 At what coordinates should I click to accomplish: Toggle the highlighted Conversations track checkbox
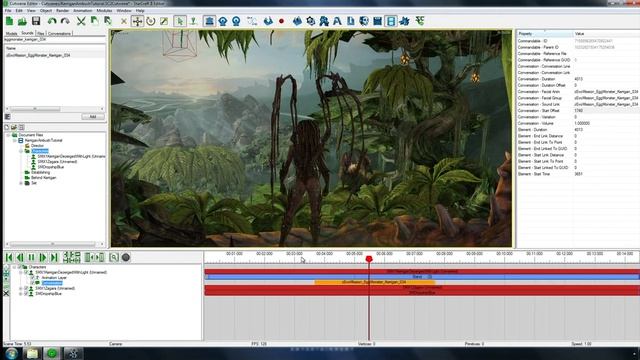point(32,283)
